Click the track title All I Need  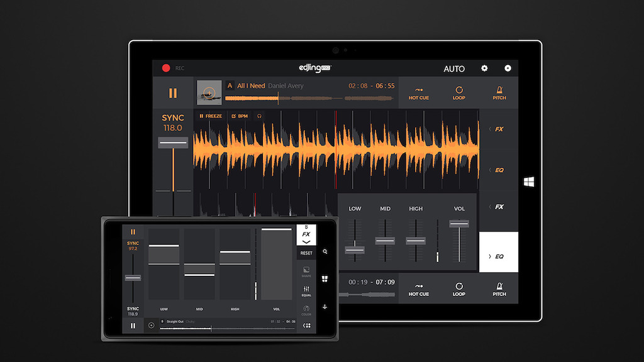[251, 85]
